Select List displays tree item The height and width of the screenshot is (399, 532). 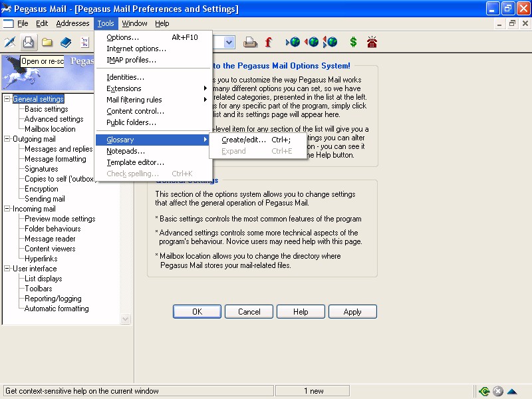(x=43, y=279)
